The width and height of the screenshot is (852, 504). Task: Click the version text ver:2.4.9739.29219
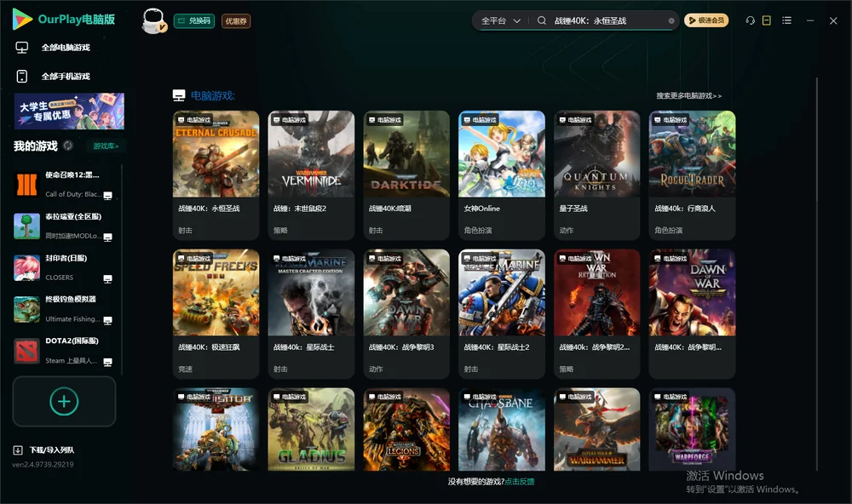pos(43,465)
